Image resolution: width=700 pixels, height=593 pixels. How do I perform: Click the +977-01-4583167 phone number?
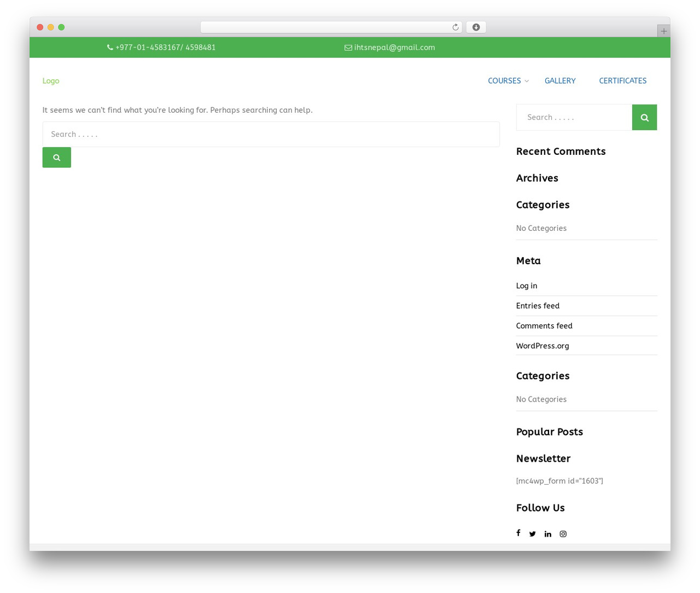click(x=165, y=48)
